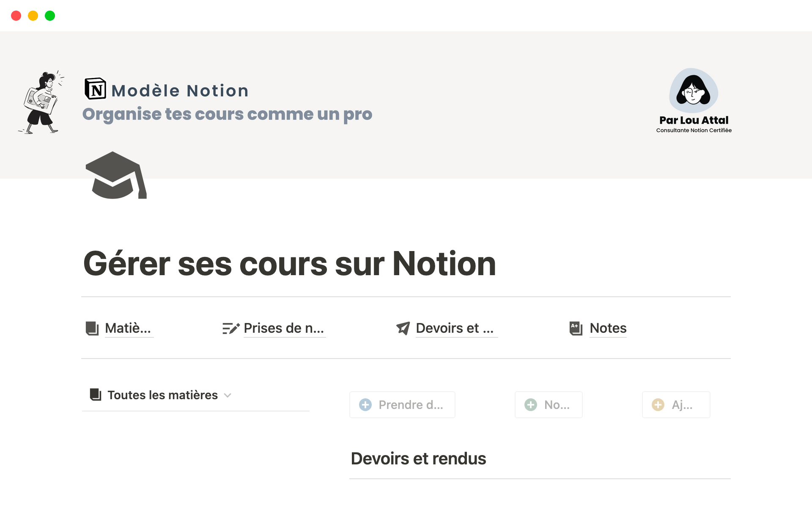Click the graduation cap page icon

tap(116, 175)
